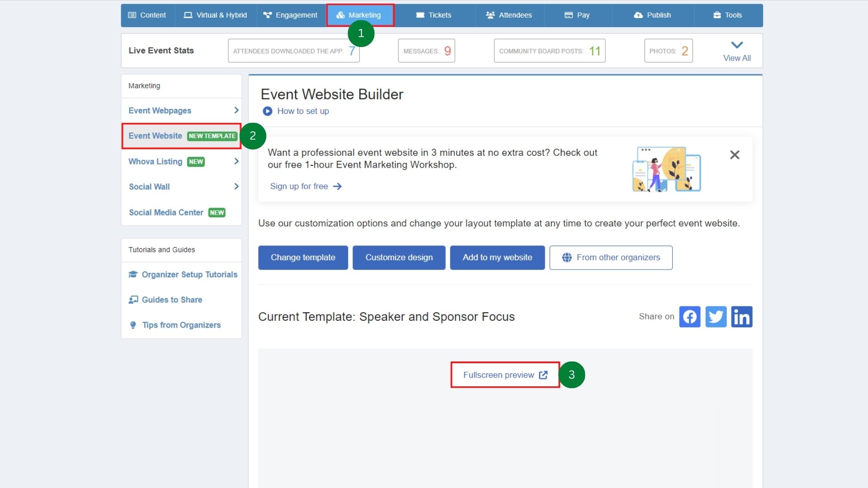The height and width of the screenshot is (488, 868).
Task: Click the Change template button
Action: click(302, 258)
